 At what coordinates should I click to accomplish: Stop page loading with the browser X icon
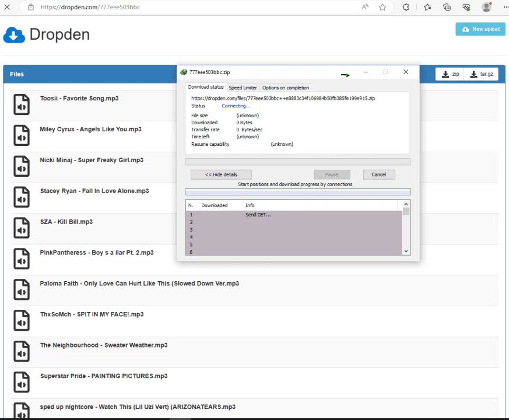pos(7,7)
